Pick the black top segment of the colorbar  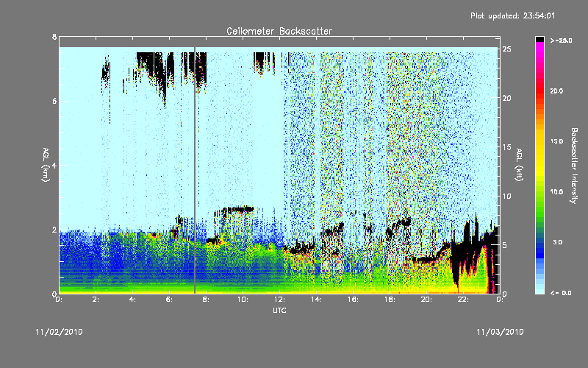[539, 39]
